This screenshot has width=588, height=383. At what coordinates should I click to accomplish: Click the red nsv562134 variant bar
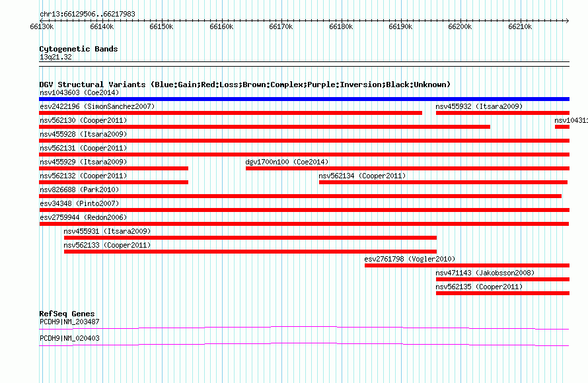[x=443, y=182]
